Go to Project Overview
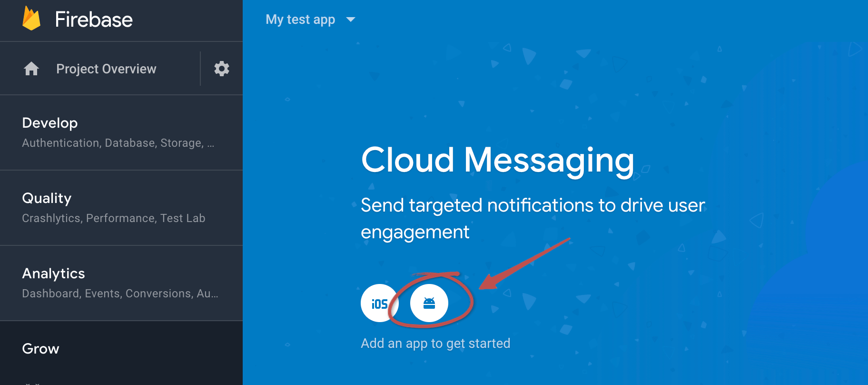Viewport: 868px width, 385px height. pos(106,69)
